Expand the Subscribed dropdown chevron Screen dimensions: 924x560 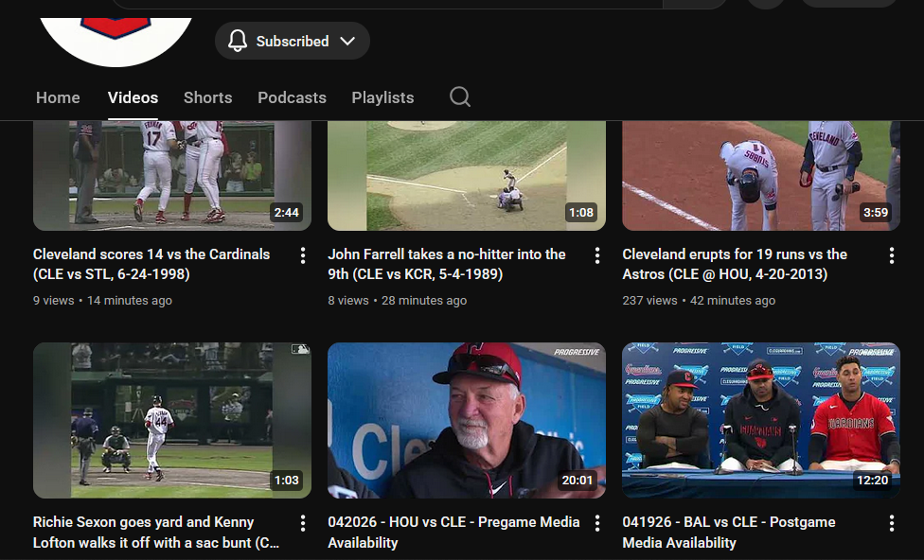coord(347,42)
